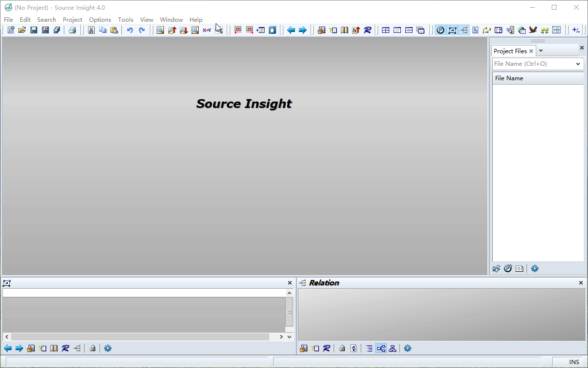This screenshot has height=368, width=588.
Task: Click the Lookup References R icon in main toolbar
Action: [x=367, y=30]
